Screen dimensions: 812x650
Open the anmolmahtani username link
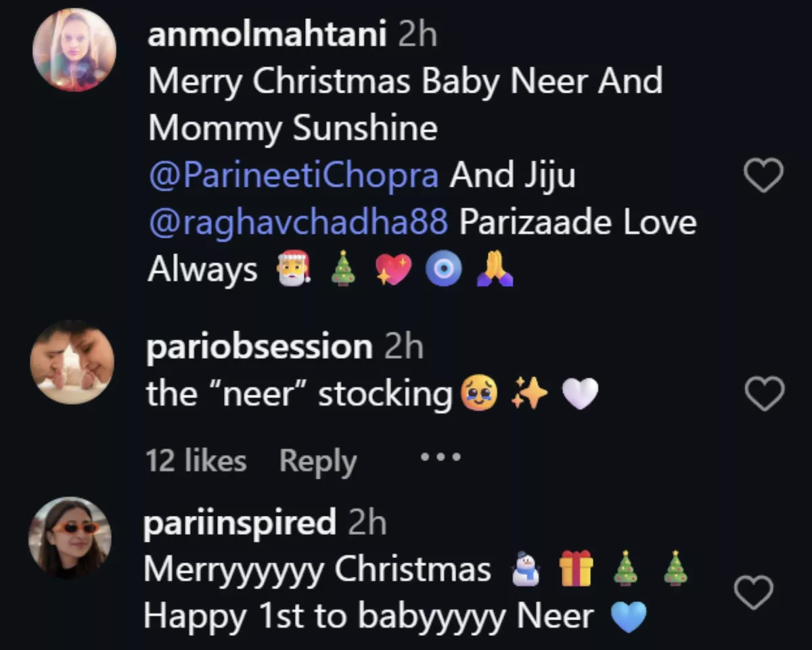point(267,35)
